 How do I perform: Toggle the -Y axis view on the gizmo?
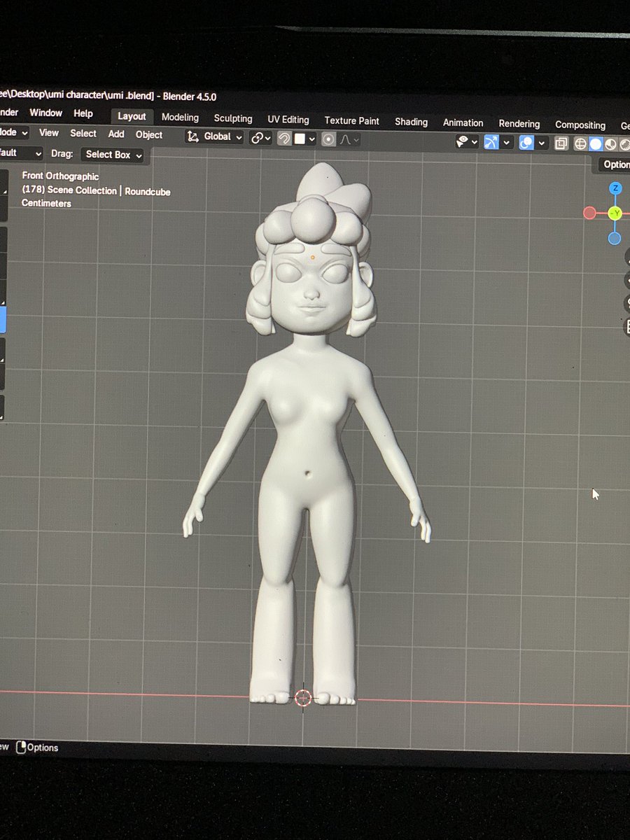coord(615,213)
